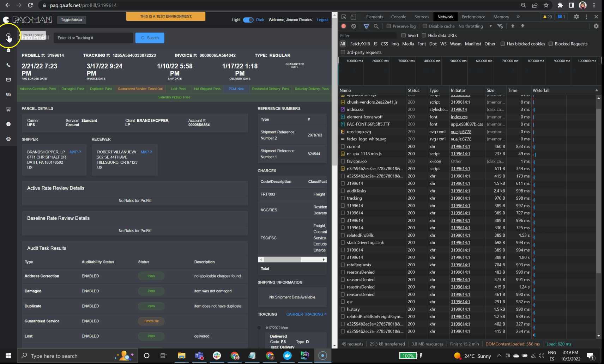Open the mail icon in the sidebar
The image size is (604, 364).
click(x=8, y=80)
